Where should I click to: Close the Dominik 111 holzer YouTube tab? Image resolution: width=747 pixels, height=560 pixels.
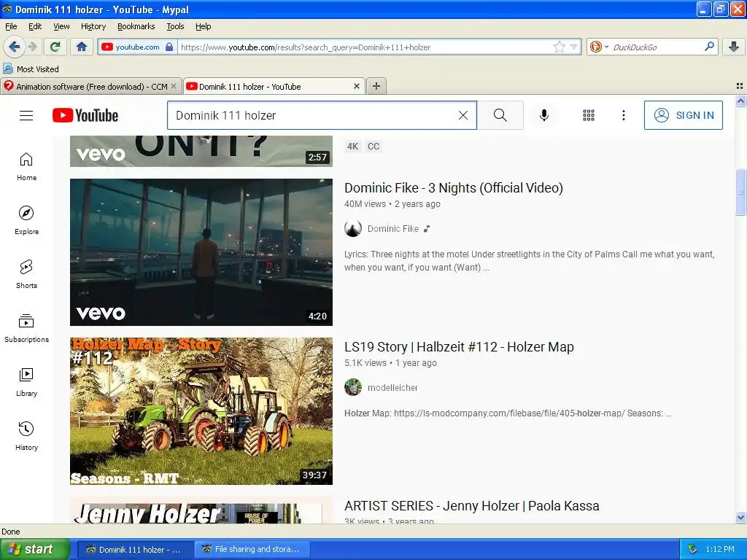tap(356, 86)
